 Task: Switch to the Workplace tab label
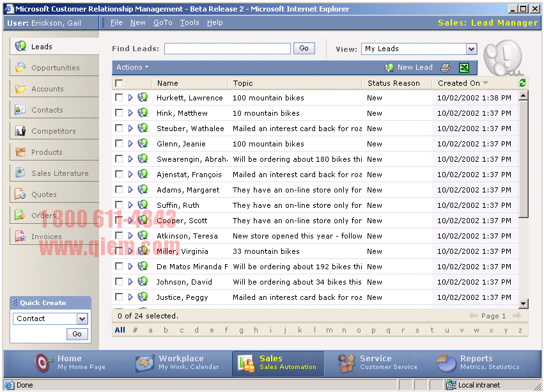click(x=181, y=358)
